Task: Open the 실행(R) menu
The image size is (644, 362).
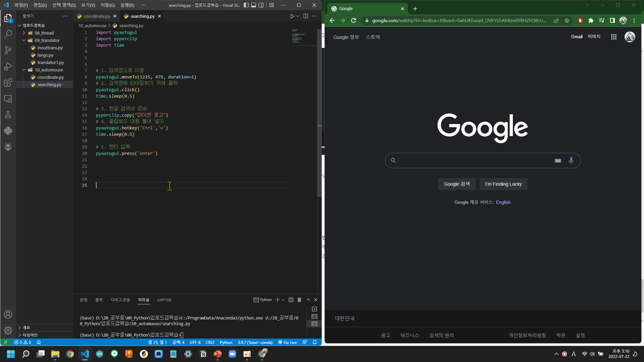Action: click(127, 5)
